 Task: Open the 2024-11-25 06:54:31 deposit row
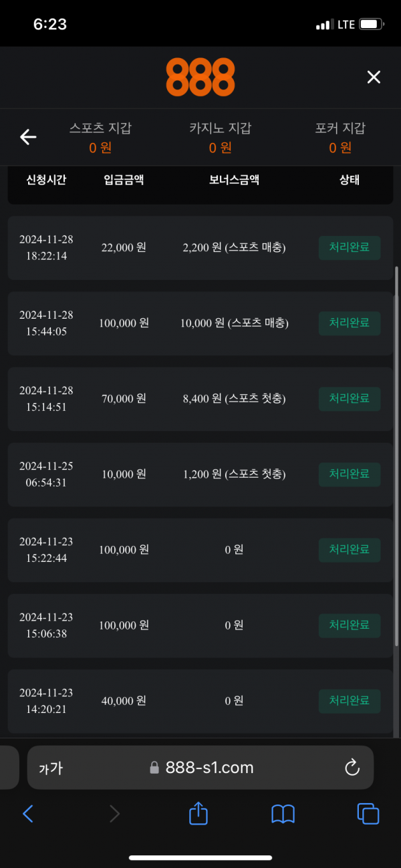tap(200, 474)
